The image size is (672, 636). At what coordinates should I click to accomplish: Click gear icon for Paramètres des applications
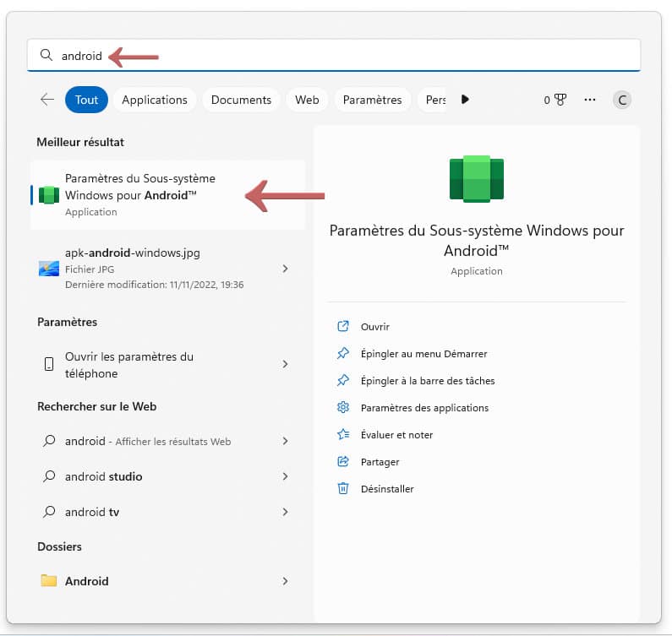coord(343,407)
